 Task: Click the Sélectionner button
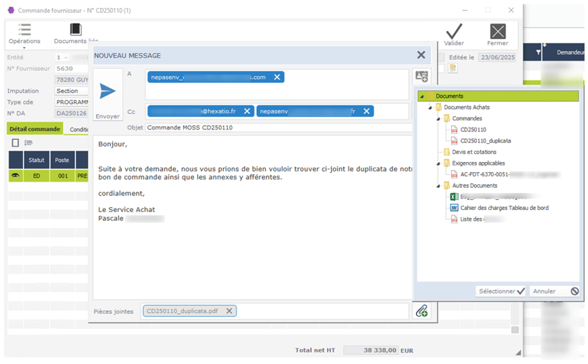click(499, 291)
